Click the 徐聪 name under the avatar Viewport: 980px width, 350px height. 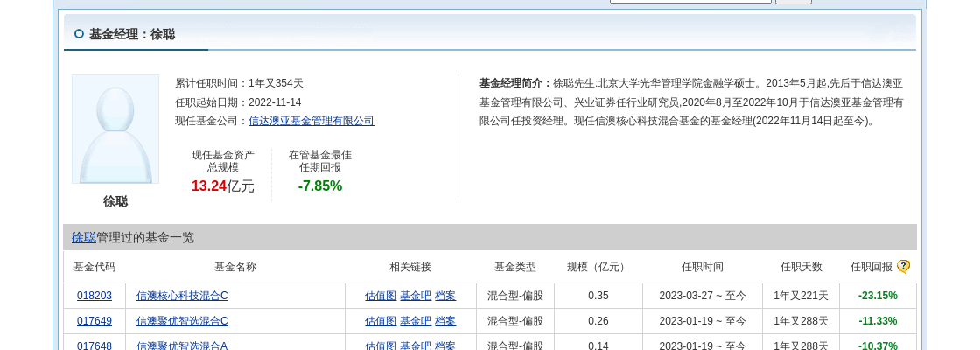coord(115,201)
